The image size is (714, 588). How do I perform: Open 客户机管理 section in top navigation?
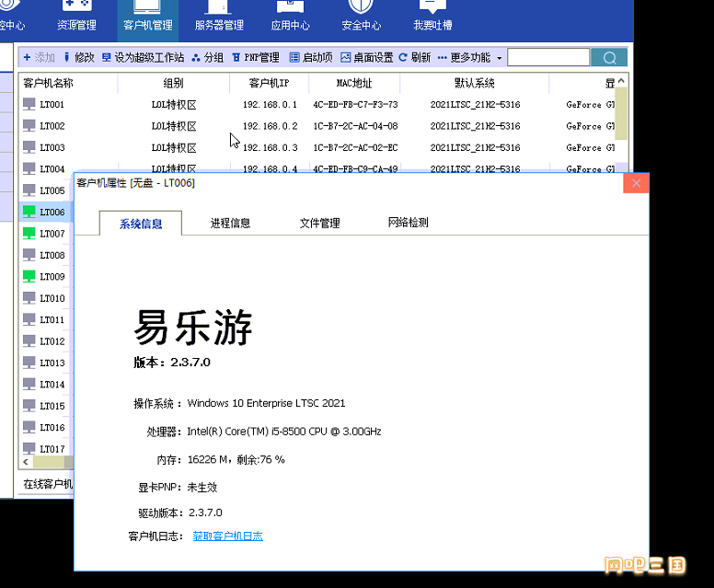148,18
